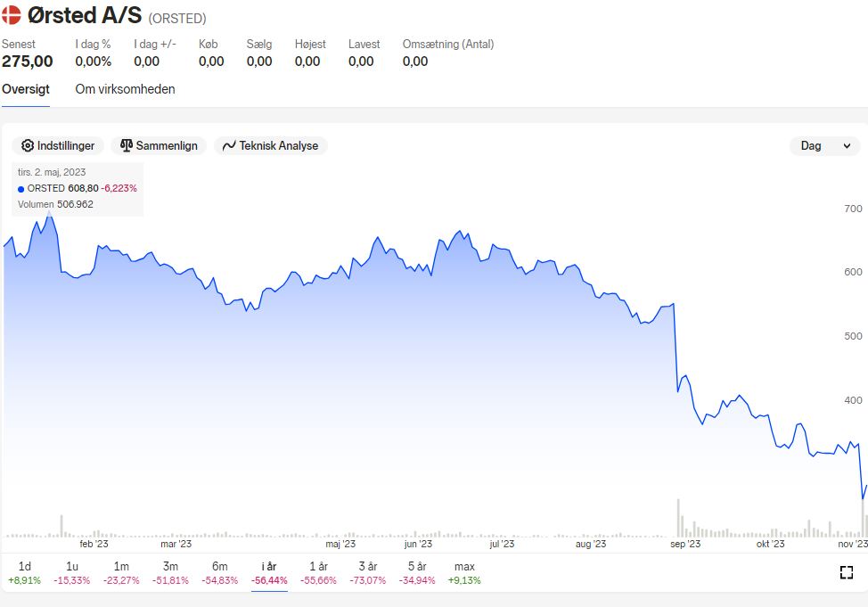
Task: Click the Højest label
Action: [x=310, y=45]
